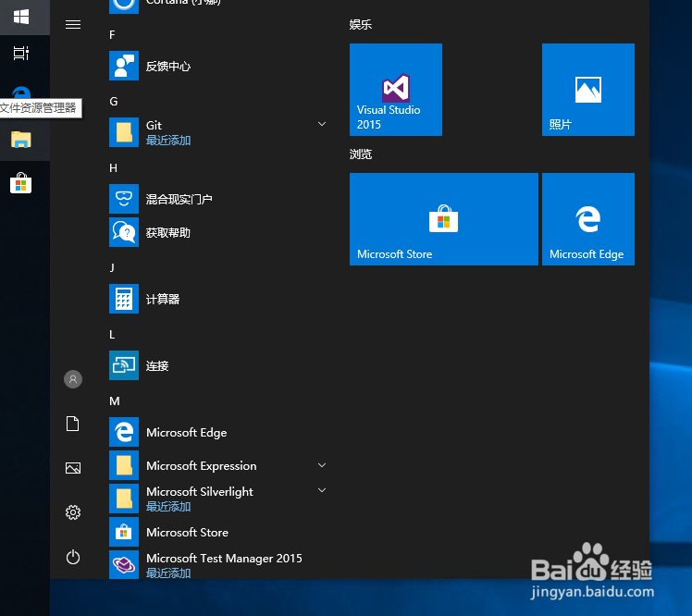Open the 反馈中心 app icon
692x616 pixels.
(x=124, y=66)
